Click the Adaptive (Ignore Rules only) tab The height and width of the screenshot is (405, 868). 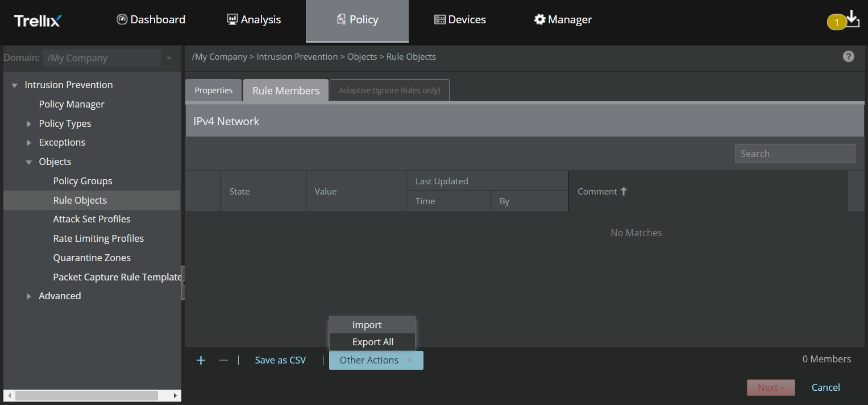[389, 90]
